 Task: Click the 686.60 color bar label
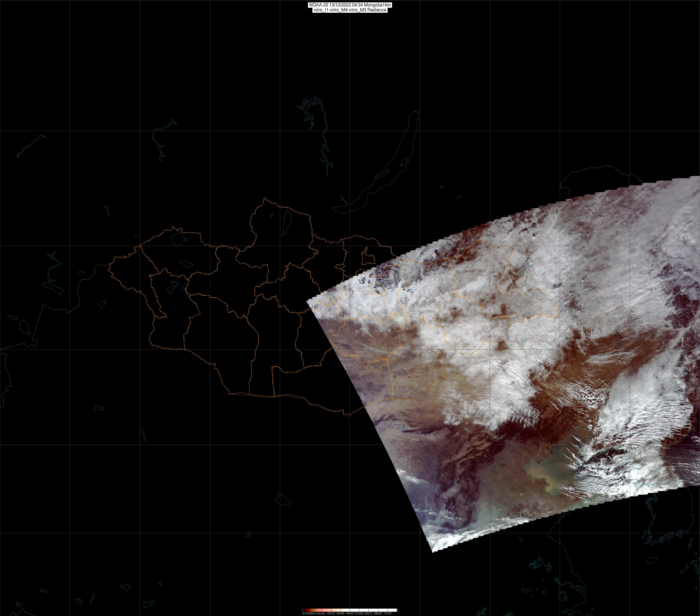click(x=378, y=614)
